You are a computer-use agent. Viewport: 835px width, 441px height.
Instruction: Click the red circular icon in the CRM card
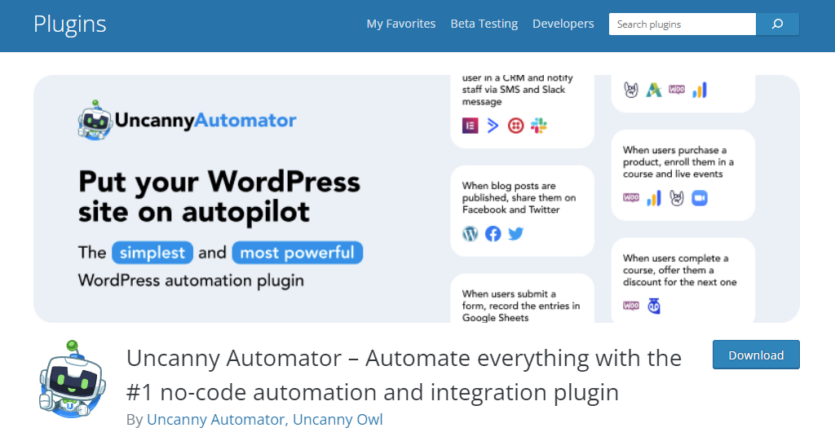(515, 126)
